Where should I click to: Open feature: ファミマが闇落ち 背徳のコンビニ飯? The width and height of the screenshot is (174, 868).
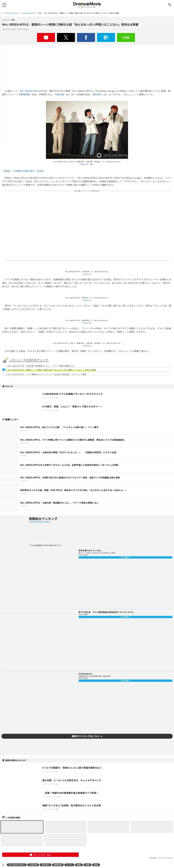(x=72, y=768)
